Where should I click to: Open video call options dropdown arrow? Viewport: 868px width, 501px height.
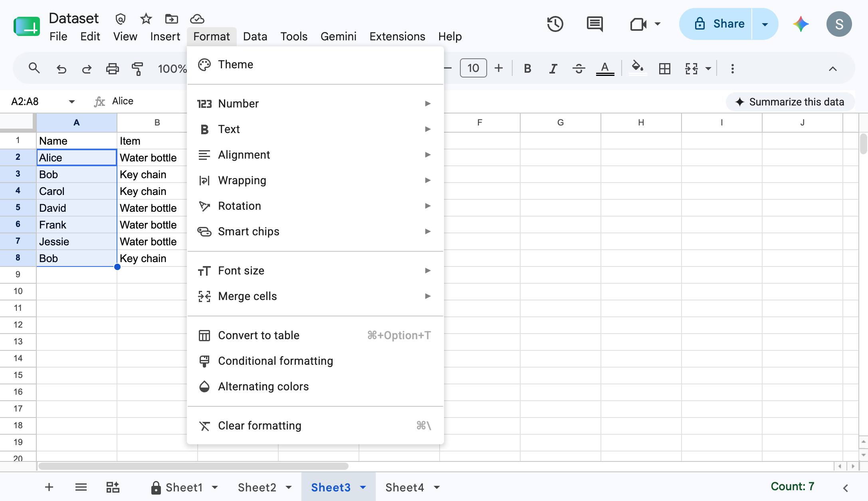tap(657, 24)
